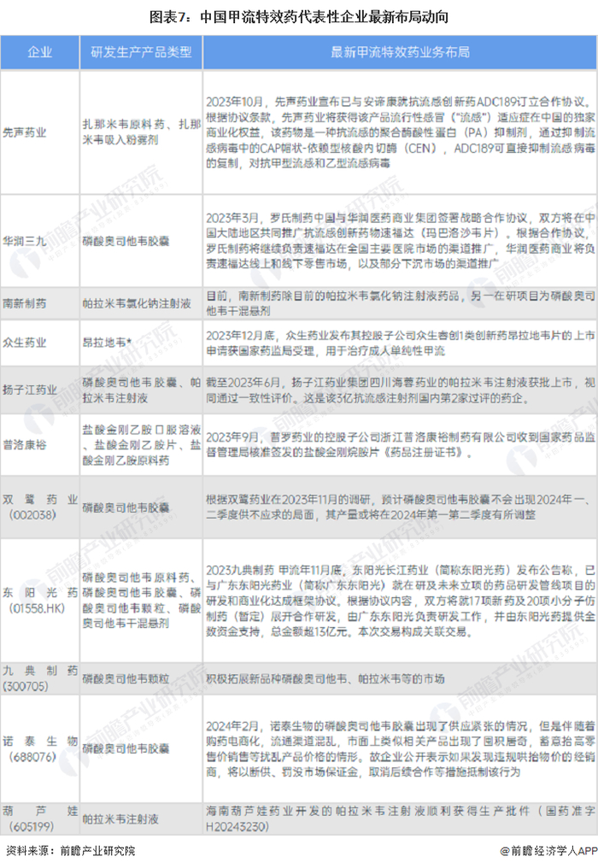Click the 南新制药 在研项目 description cell
598x868 pixels.
click(400, 303)
